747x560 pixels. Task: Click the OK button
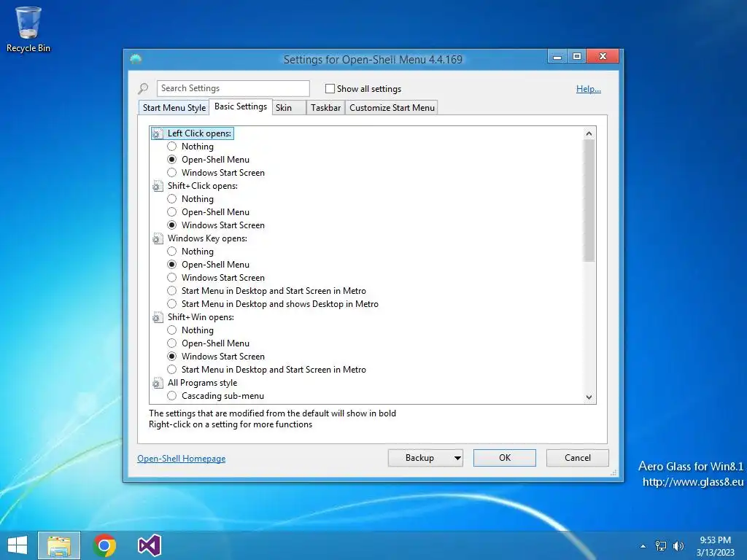505,458
